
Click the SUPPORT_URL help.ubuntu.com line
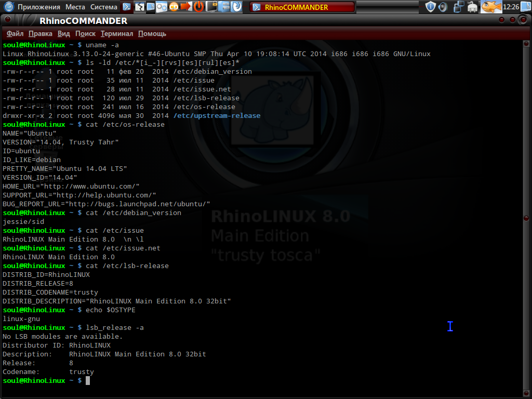click(x=79, y=195)
